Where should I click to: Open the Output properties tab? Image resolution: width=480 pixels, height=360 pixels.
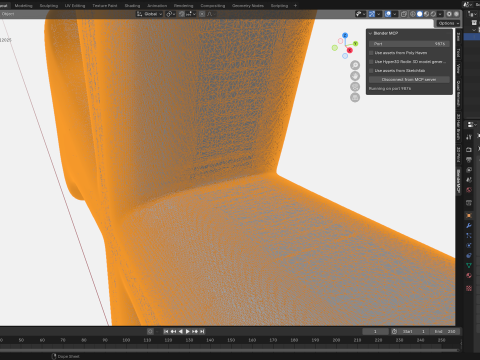coord(469,160)
